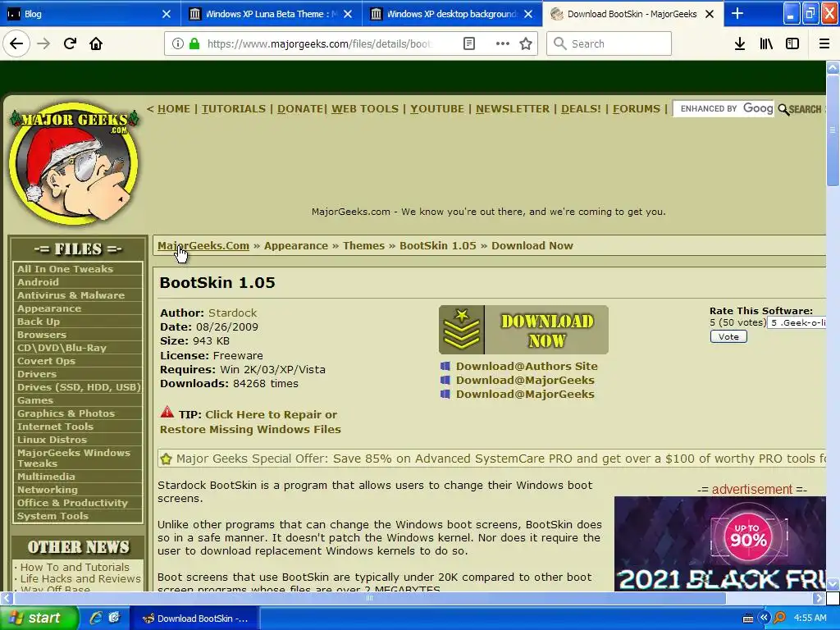Go back with the browser back arrow
Viewport: 840px width, 630px height.
click(16, 43)
